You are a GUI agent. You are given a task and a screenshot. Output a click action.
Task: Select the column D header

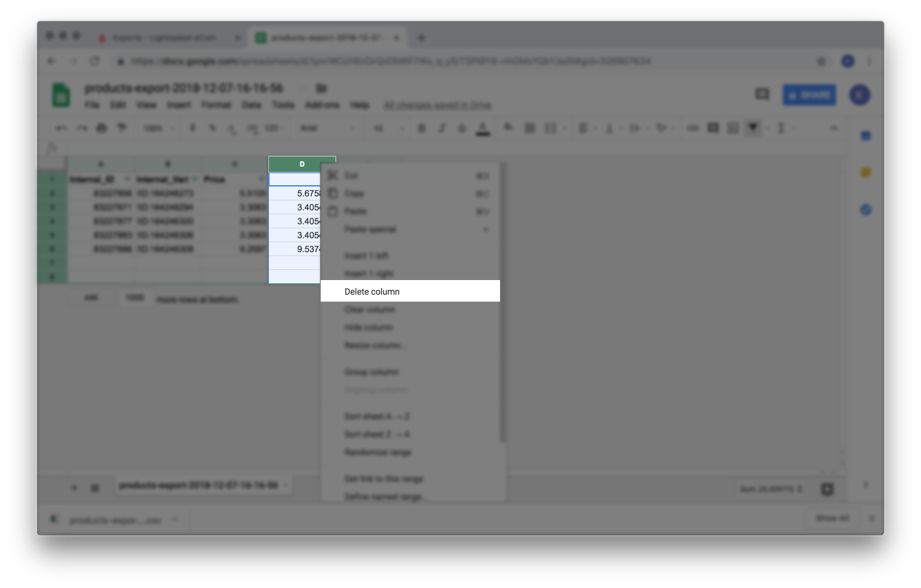tap(302, 164)
